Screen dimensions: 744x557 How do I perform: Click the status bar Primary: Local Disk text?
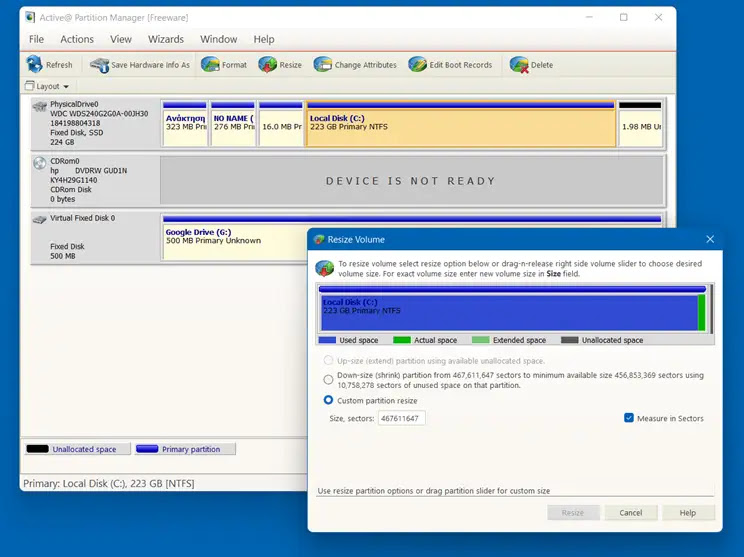pyautogui.click(x=109, y=483)
